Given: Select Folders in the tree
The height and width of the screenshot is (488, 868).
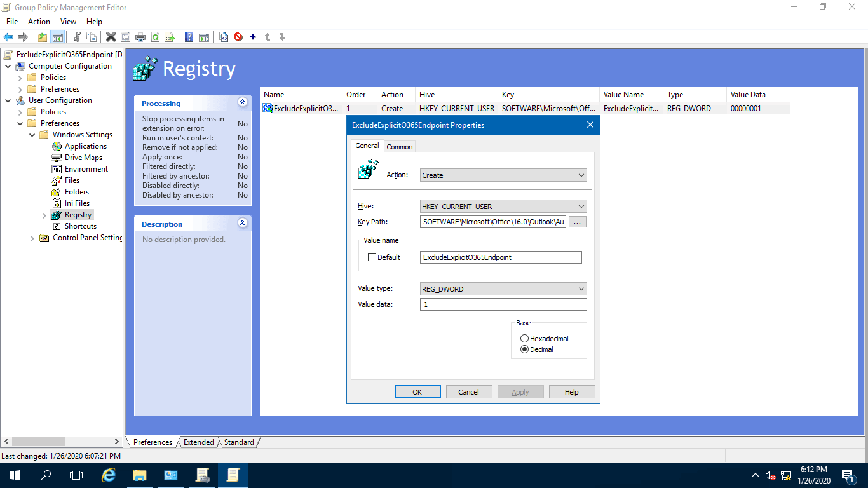Looking at the screenshot, I should pyautogui.click(x=77, y=192).
